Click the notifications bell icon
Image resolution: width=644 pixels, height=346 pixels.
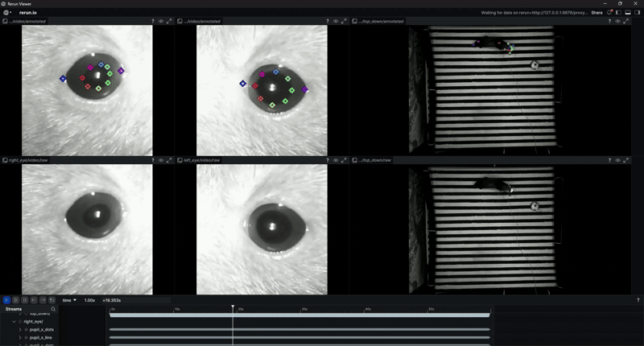tap(609, 13)
